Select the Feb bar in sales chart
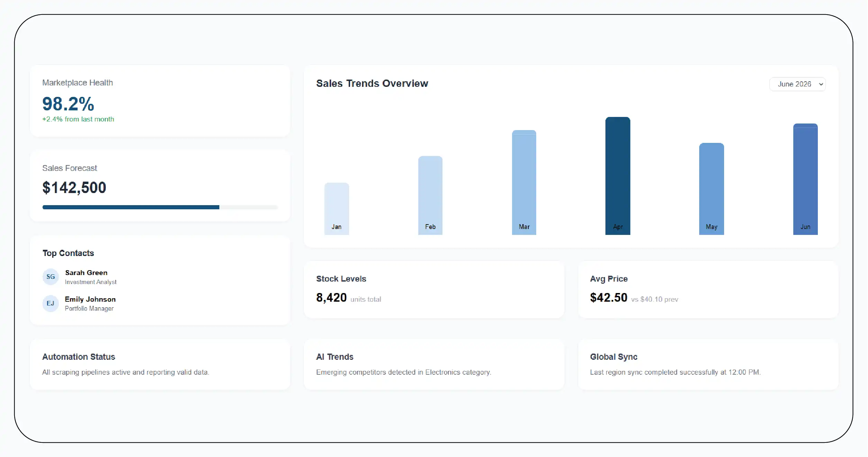Image resolution: width=868 pixels, height=457 pixels. coord(430,195)
